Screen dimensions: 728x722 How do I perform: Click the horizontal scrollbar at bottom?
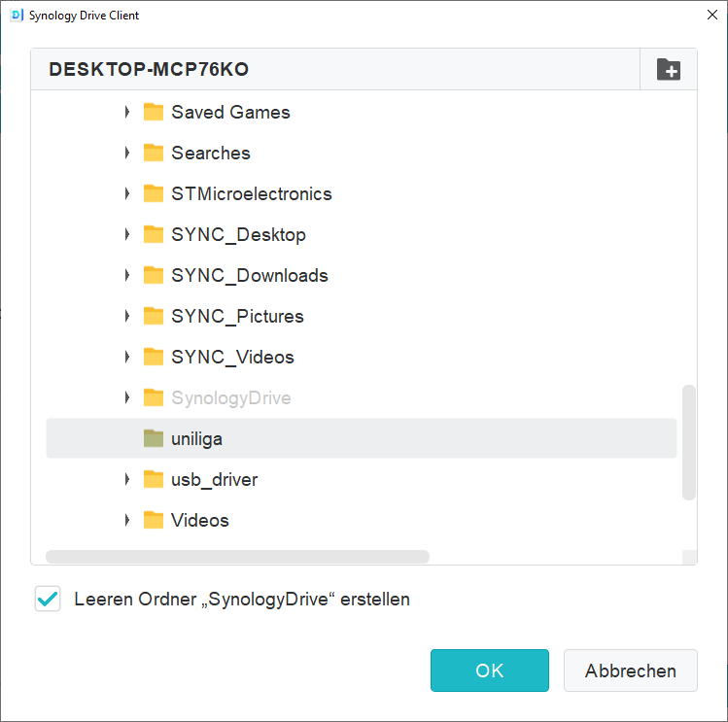(237, 557)
